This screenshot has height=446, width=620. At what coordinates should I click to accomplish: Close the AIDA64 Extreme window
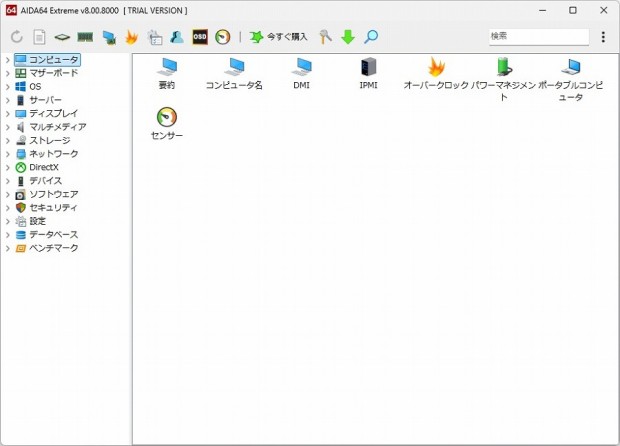[x=603, y=10]
